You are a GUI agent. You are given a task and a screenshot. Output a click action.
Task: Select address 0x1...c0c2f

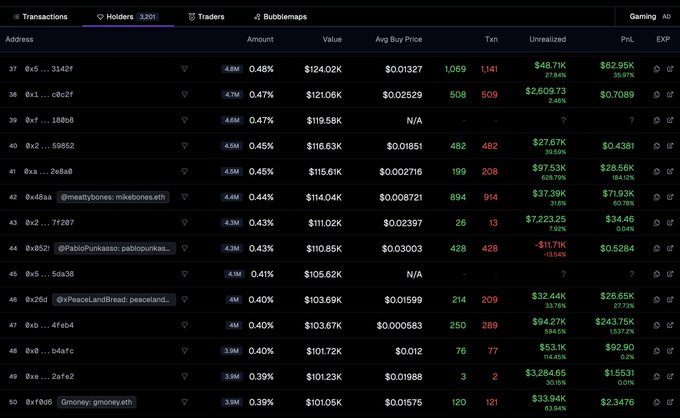(x=49, y=95)
